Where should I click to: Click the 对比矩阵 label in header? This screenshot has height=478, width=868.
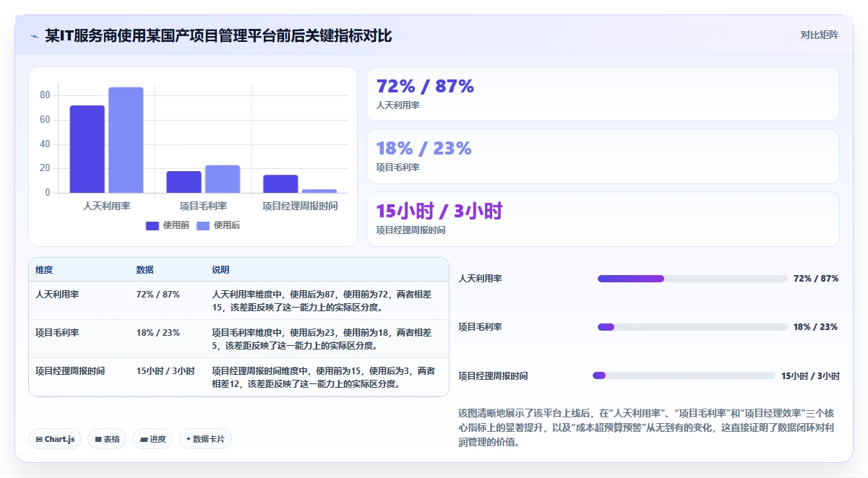coord(820,35)
